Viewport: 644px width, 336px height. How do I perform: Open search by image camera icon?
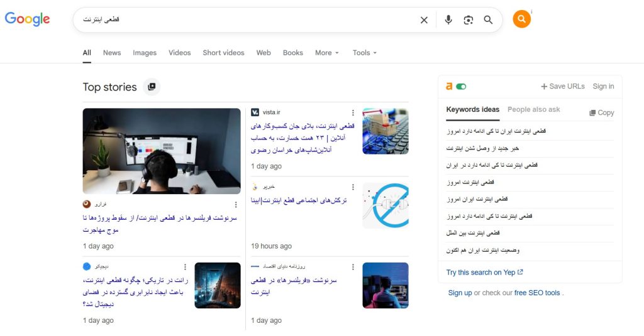coord(468,19)
